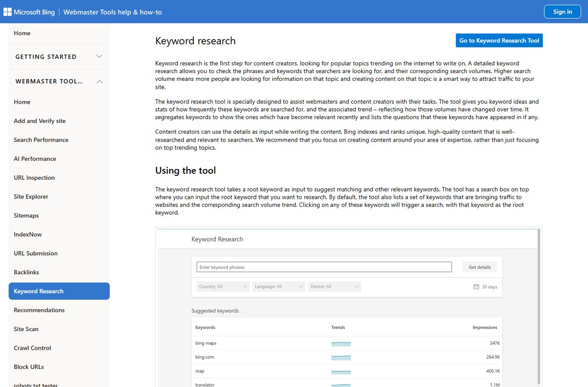Open Backlinks help page

pos(26,272)
